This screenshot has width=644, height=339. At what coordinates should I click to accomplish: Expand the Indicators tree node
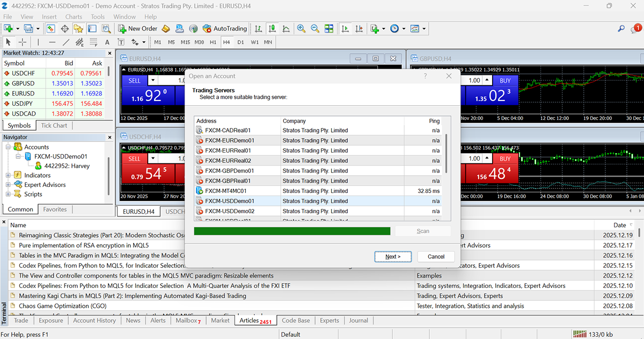click(x=8, y=175)
